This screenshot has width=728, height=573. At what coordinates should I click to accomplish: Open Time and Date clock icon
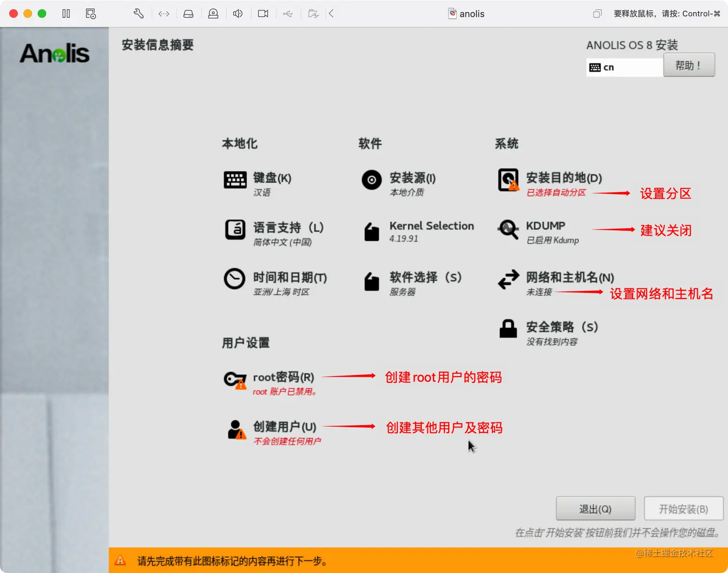234,279
